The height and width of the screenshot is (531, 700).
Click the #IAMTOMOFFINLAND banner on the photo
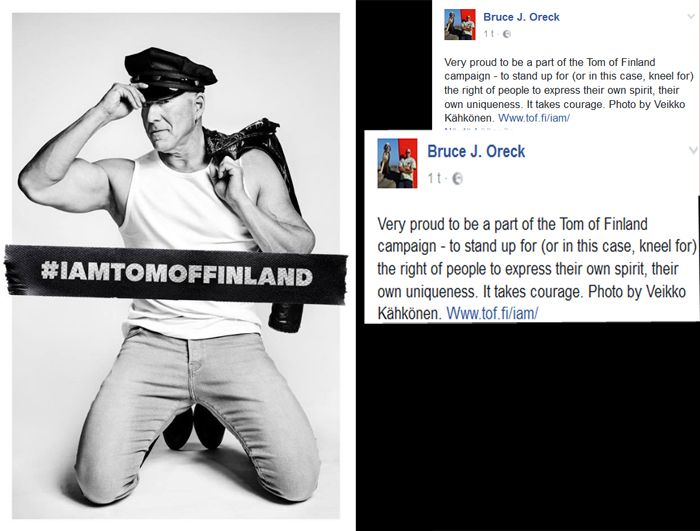(176, 274)
